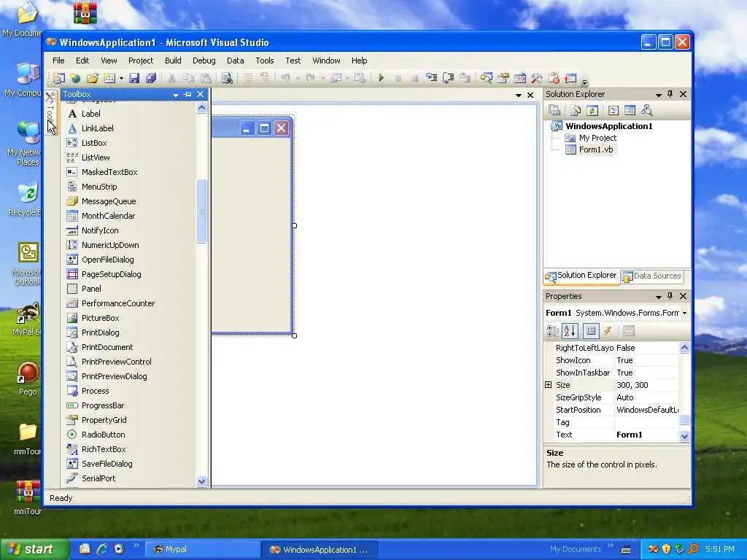Open the Project menu
Image resolution: width=747 pixels, height=560 pixels.
(141, 61)
